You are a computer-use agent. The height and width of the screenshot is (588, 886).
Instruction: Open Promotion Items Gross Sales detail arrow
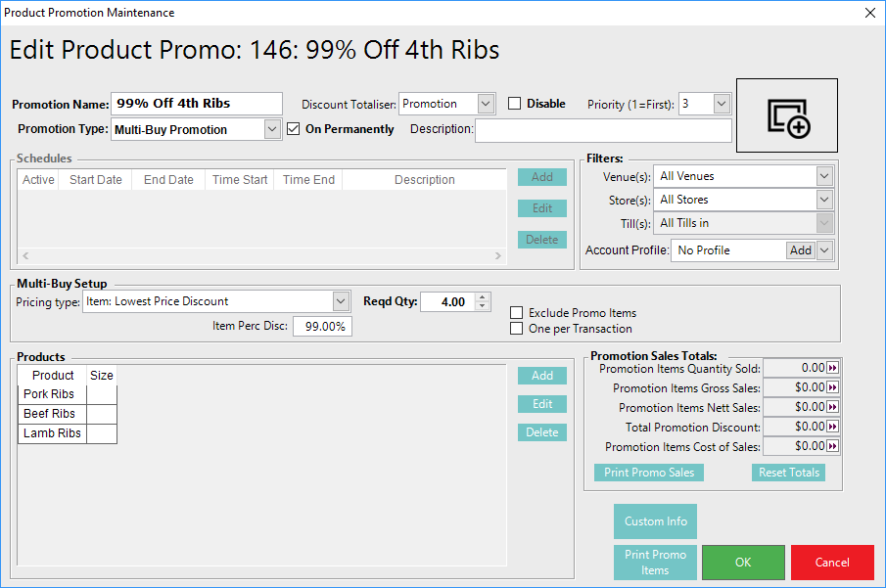pyautogui.click(x=833, y=387)
